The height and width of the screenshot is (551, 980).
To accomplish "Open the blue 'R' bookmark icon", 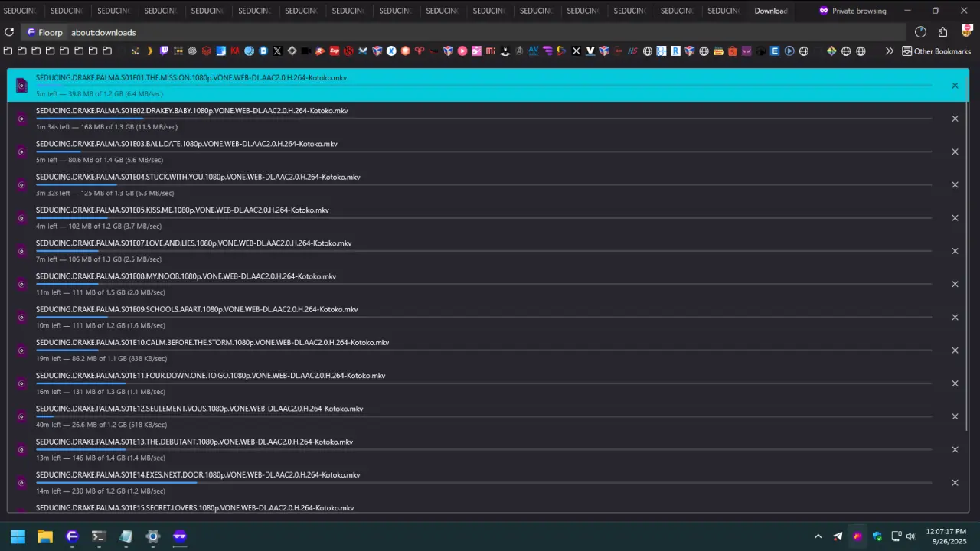I will coord(676,51).
